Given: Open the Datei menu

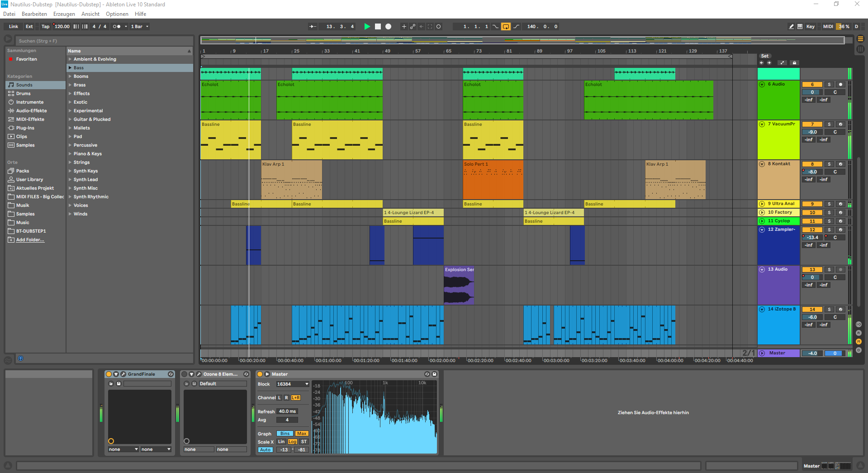Looking at the screenshot, I should click(x=9, y=14).
